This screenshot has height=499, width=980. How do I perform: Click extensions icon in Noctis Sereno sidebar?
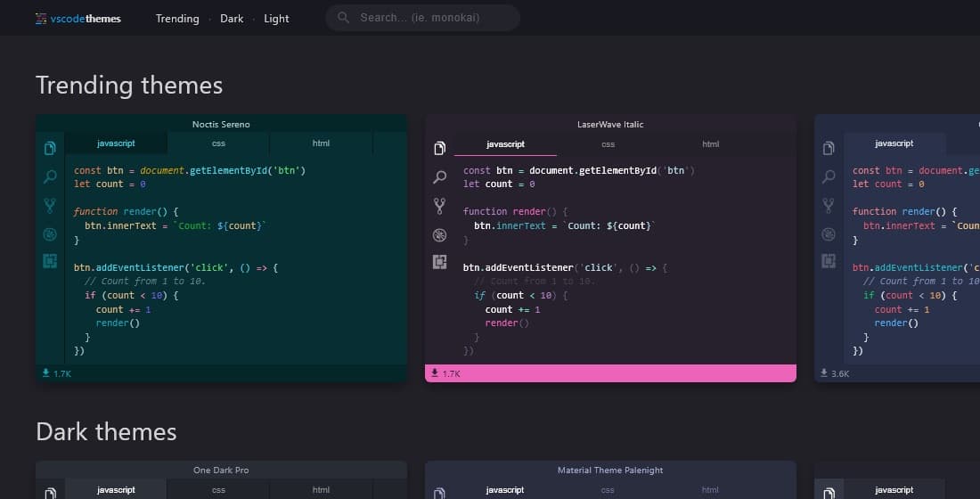tap(51, 261)
